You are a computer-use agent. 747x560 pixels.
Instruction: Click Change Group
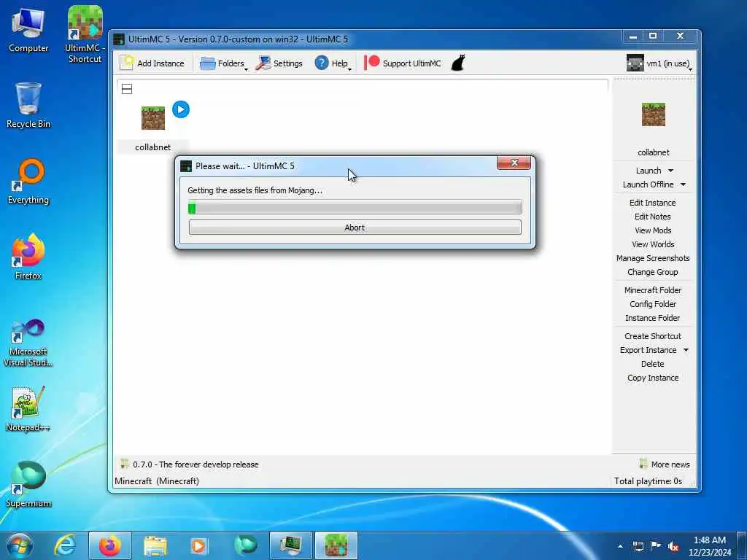653,272
